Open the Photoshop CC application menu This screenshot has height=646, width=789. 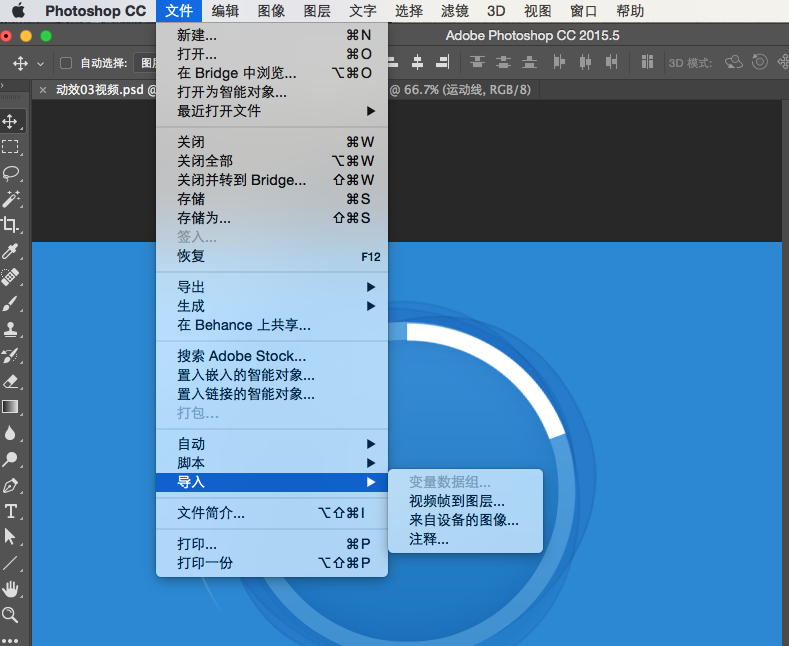[x=96, y=11]
